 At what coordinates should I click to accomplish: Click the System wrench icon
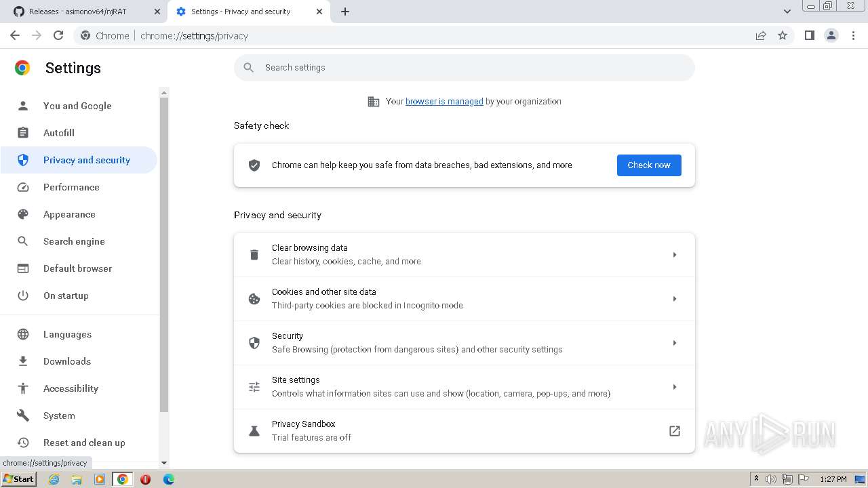23,415
